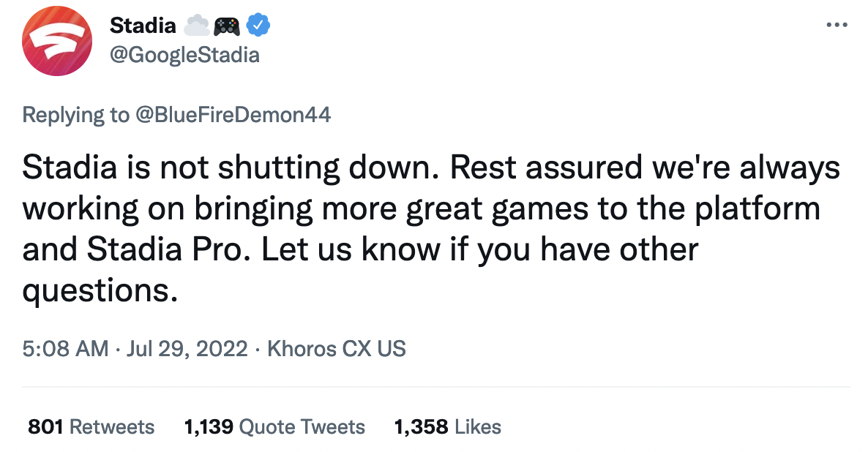Click the Jul 29, 2022 date
Viewport: 868px width, 452px height.
[187, 348]
